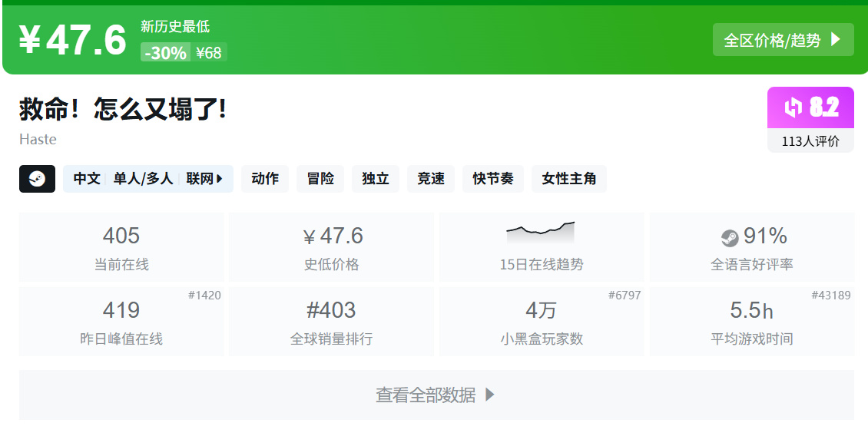Viewport: 868px width, 446px height.
Task: Select the 女性主角 tag
Action: 569,179
